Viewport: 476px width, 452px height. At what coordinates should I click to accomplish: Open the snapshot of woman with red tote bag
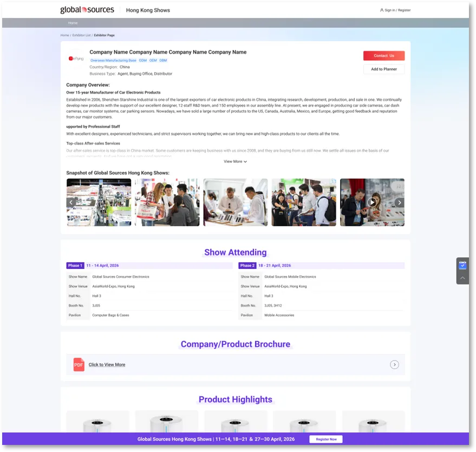(167, 202)
